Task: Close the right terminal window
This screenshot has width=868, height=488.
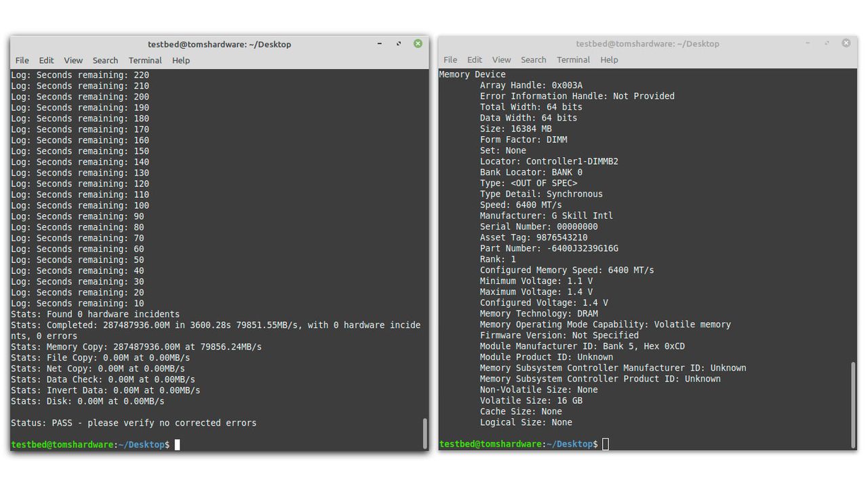Action: pos(846,43)
